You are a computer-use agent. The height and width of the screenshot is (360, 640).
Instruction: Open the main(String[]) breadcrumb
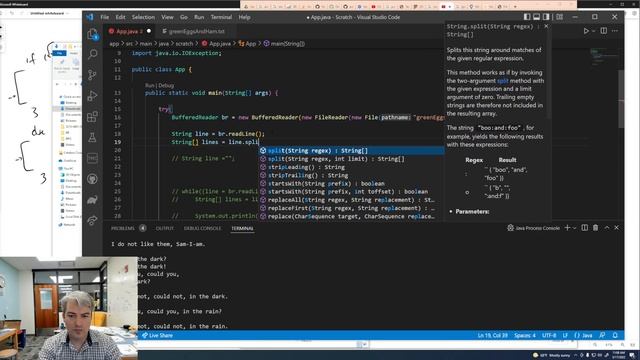coord(284,43)
